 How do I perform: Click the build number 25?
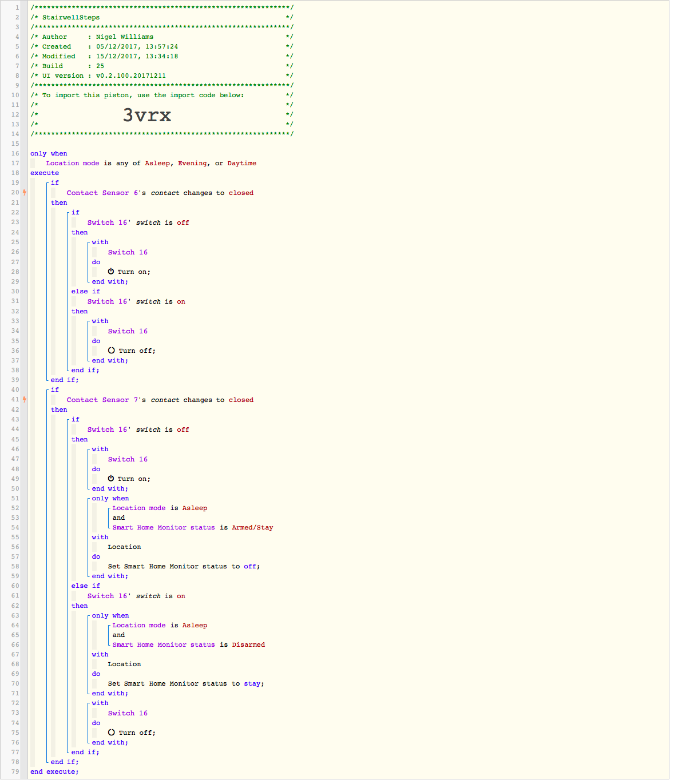(100, 66)
